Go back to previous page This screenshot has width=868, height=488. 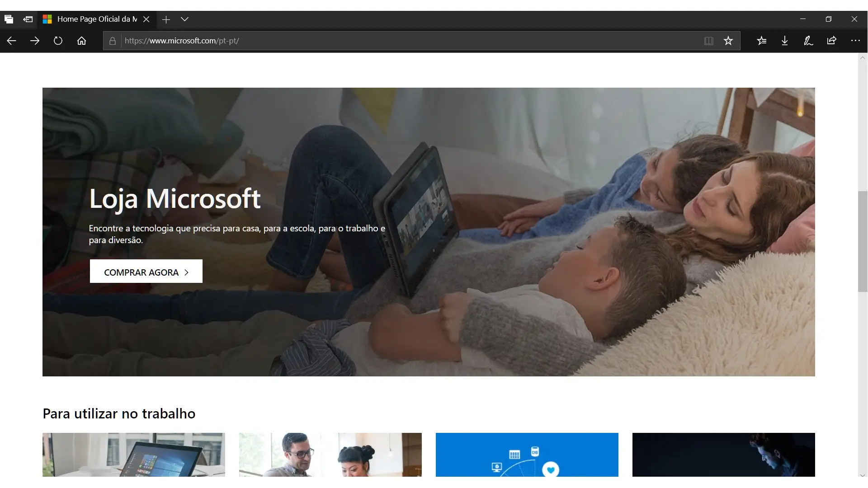[x=12, y=41]
